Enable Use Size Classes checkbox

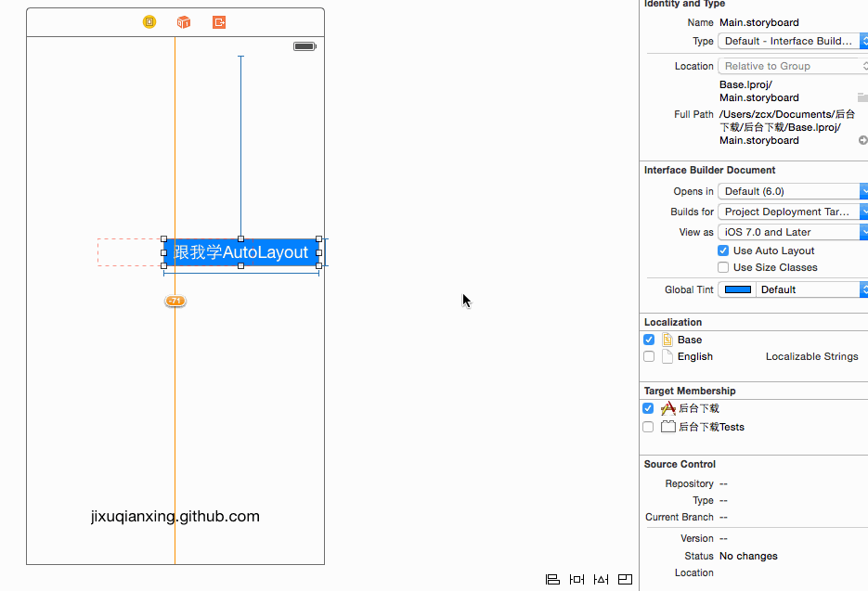[723, 267]
